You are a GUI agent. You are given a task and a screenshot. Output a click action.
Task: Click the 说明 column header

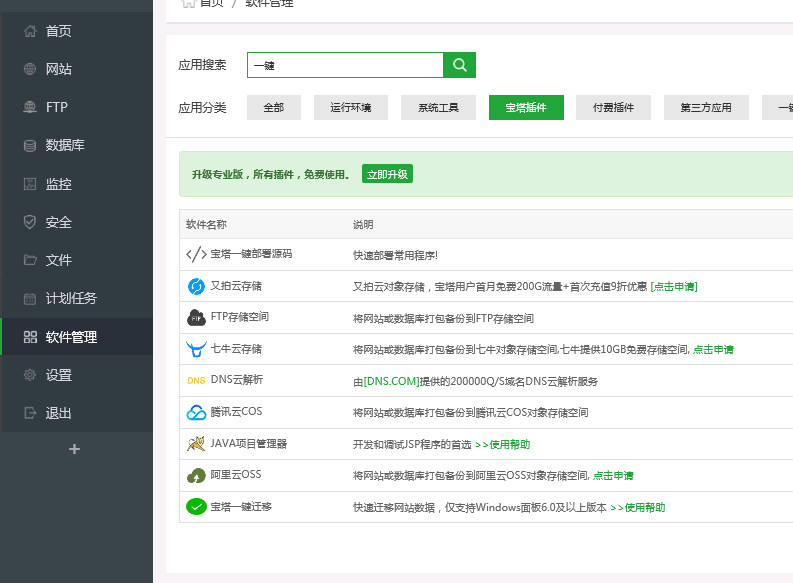point(363,225)
